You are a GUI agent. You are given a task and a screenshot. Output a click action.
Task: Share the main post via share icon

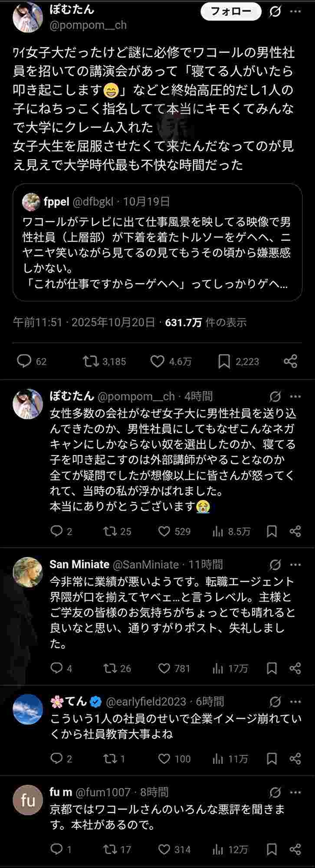[290, 361]
